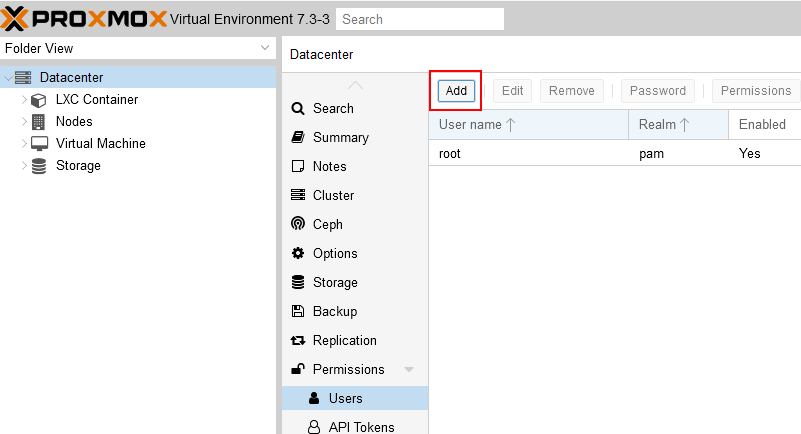Screen dimensions: 801x434
Task: Sort by Realm arrow icon
Action: (685, 125)
